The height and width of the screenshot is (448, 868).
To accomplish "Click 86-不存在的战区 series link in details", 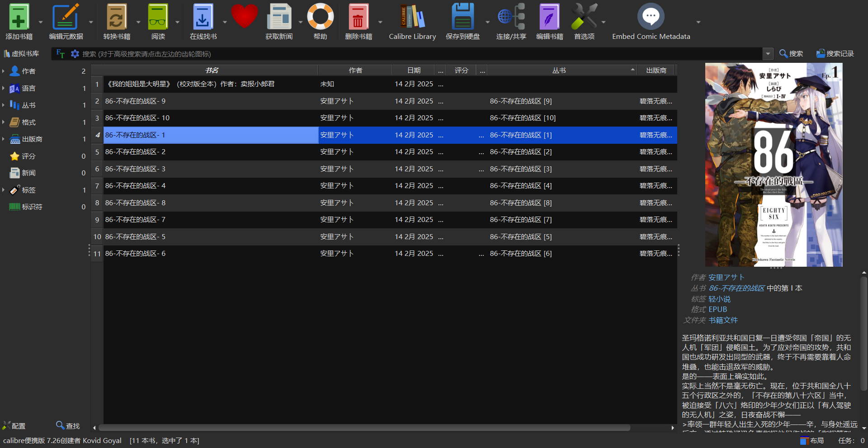I will [736, 288].
